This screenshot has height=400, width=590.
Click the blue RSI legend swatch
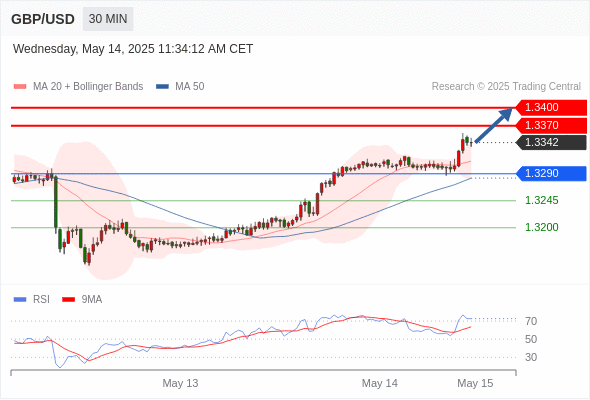pos(20,300)
